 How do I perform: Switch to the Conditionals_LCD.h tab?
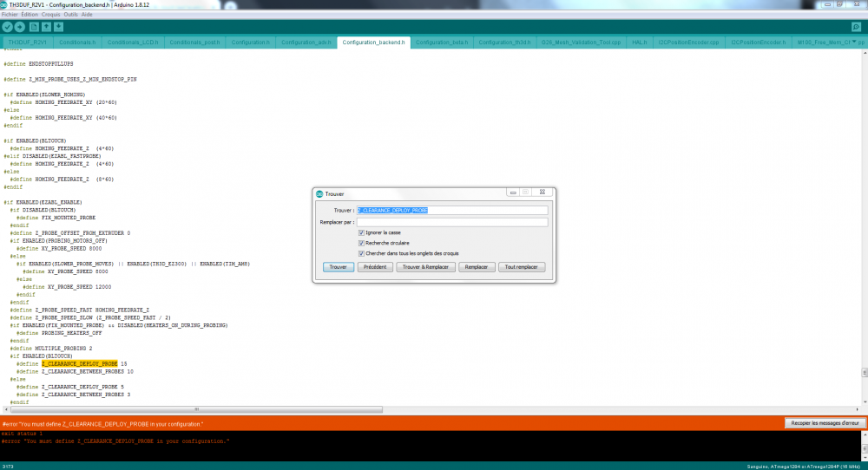coord(133,42)
